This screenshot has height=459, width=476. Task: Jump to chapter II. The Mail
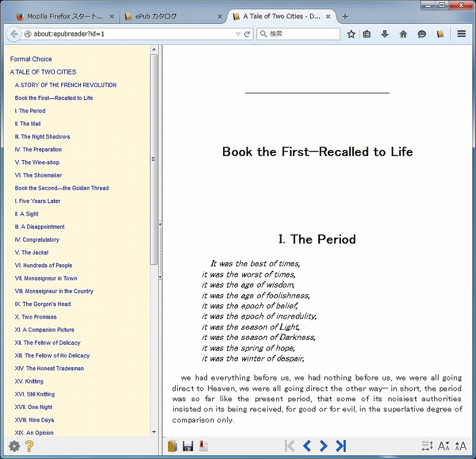coord(27,124)
